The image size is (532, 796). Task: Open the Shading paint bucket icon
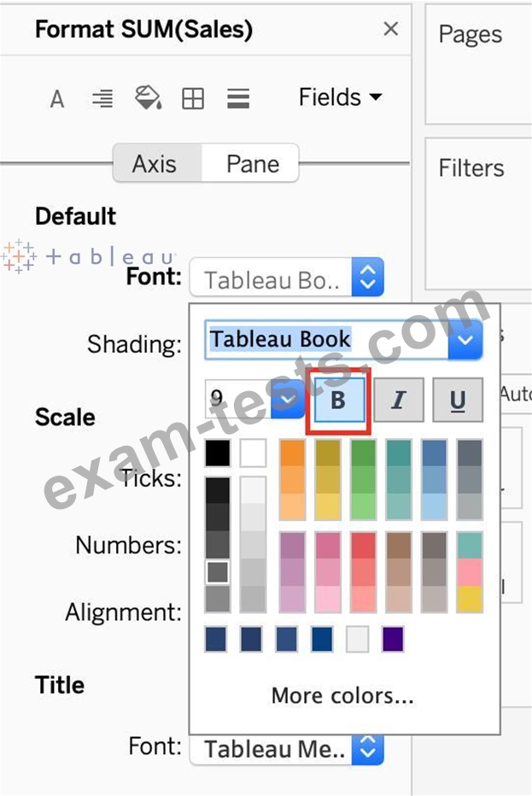point(149,98)
